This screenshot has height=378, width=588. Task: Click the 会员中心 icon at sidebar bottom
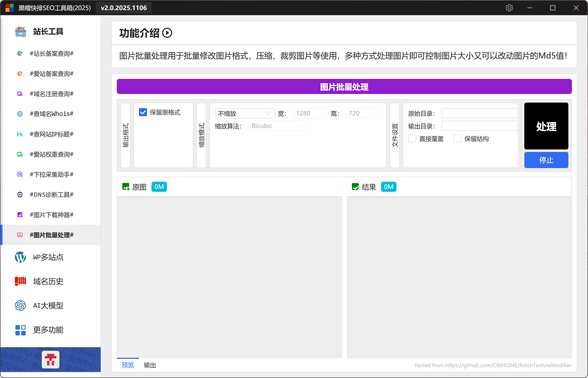coord(51,359)
